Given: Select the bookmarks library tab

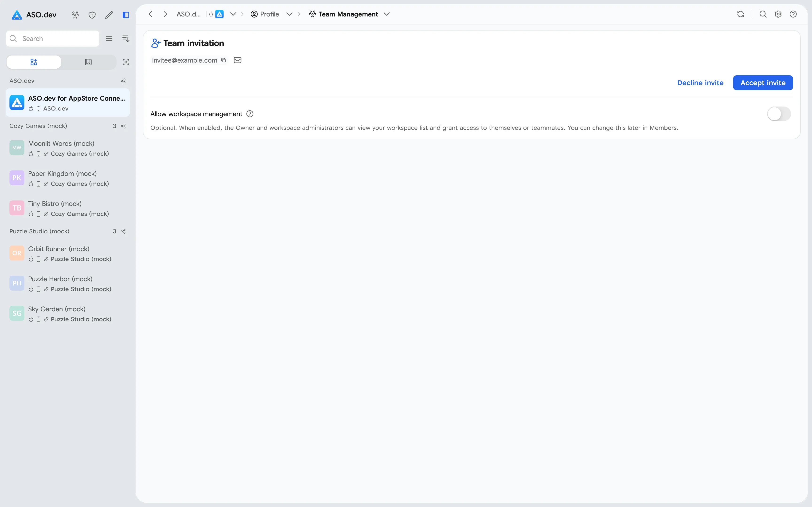Looking at the screenshot, I should [88, 62].
